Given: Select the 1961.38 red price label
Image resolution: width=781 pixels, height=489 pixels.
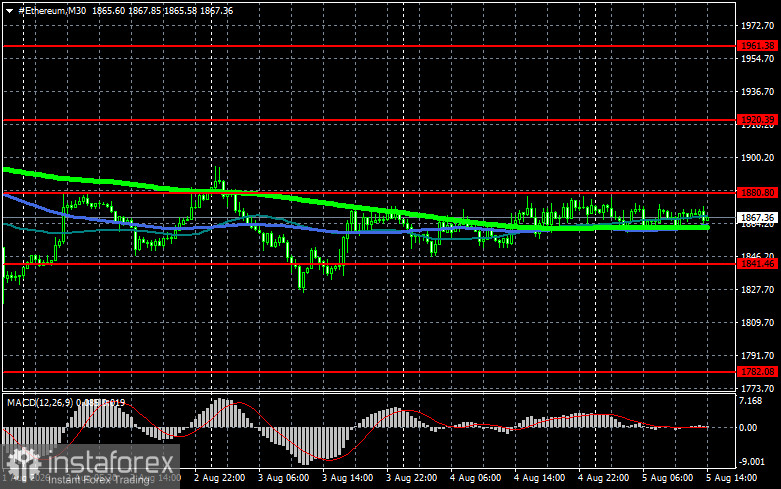Looking at the screenshot, I should coord(758,45).
